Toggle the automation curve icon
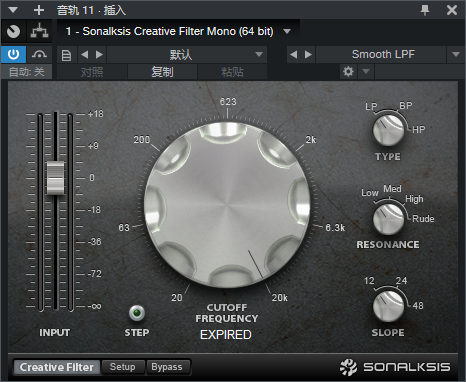 coord(39,54)
